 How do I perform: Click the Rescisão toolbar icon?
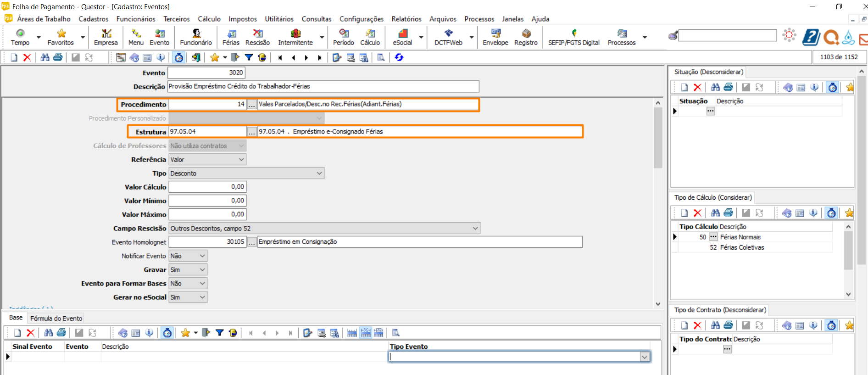(x=257, y=37)
